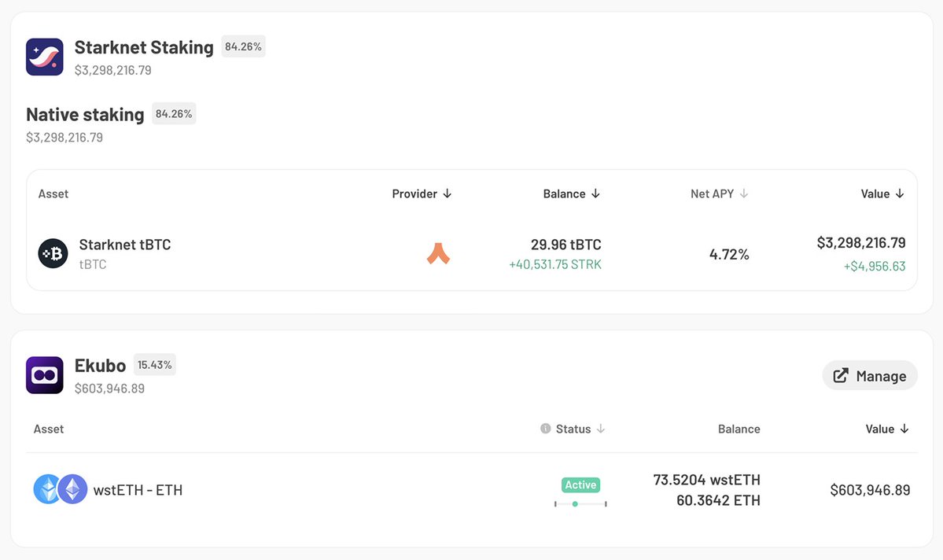Click the 60.3642 ETH balance
This screenshot has width=943, height=560.
pyautogui.click(x=718, y=500)
